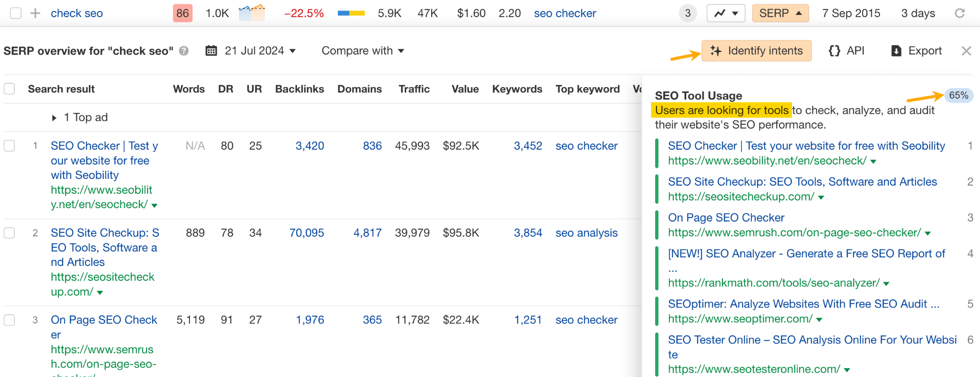
Task: Click the Export download icon
Action: (896, 51)
